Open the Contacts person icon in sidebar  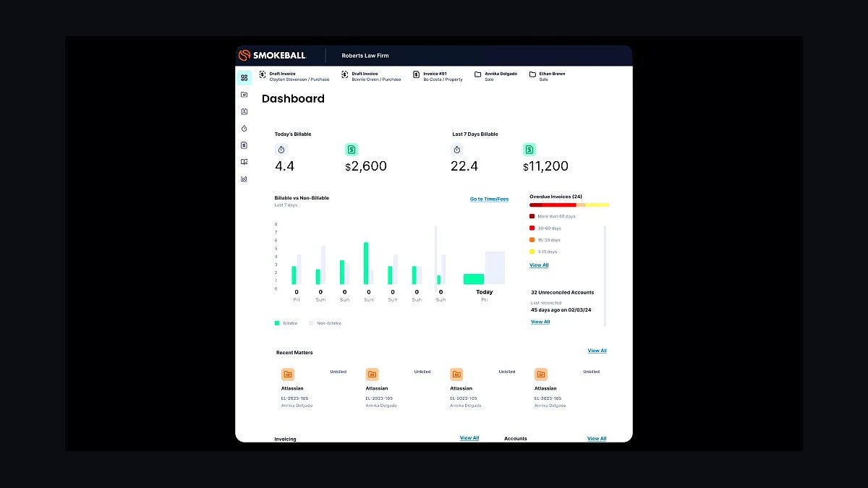(x=244, y=111)
